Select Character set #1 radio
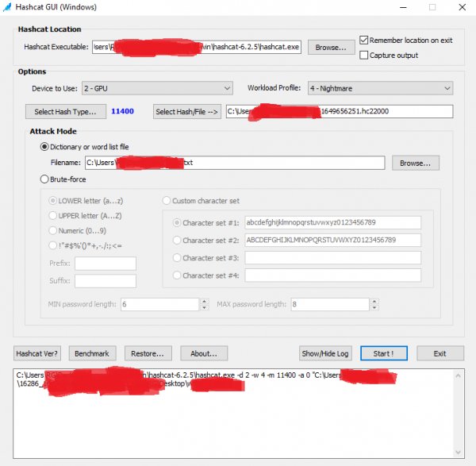This screenshot has height=466, width=476. [177, 222]
